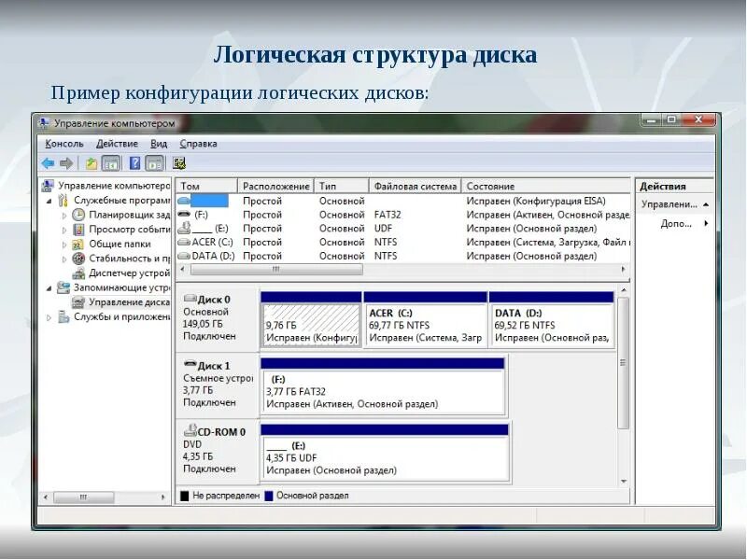Screen dimensions: 747x560
Task: Click the Запоминающие устройства icon
Action: 63,287
